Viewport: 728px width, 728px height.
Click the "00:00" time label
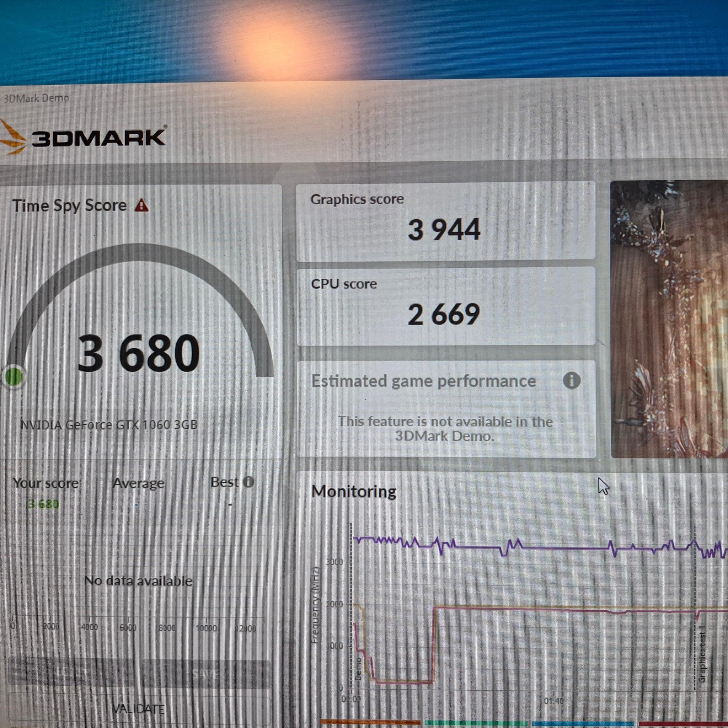tap(351, 699)
